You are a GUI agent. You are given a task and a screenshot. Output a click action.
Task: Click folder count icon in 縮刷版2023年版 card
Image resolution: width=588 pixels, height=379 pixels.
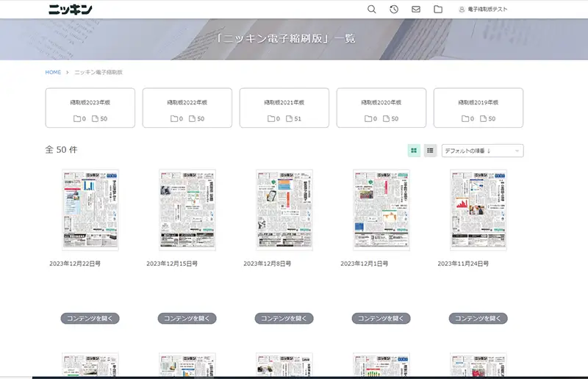pos(77,119)
